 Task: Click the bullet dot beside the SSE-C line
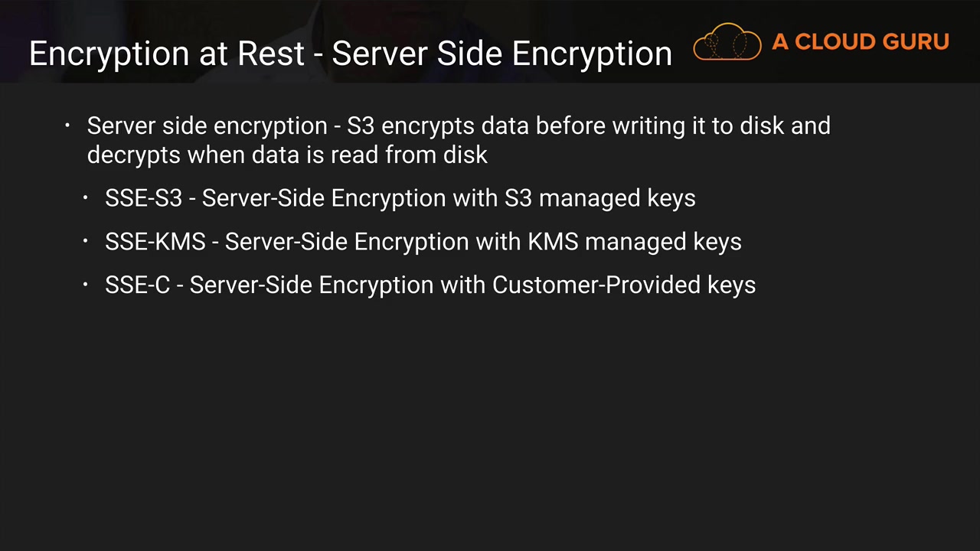tap(86, 285)
